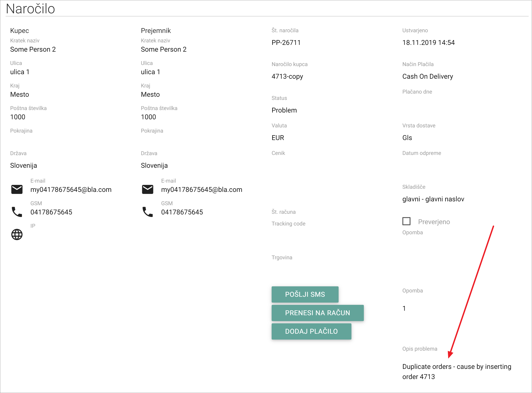Open the Valuta field showing EUR
The image size is (532, 393).
278,138
